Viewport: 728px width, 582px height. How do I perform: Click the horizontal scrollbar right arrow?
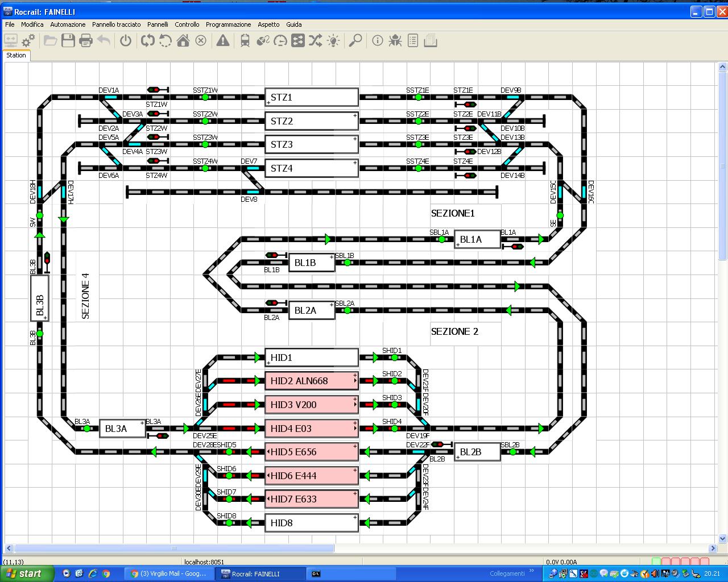(713, 548)
